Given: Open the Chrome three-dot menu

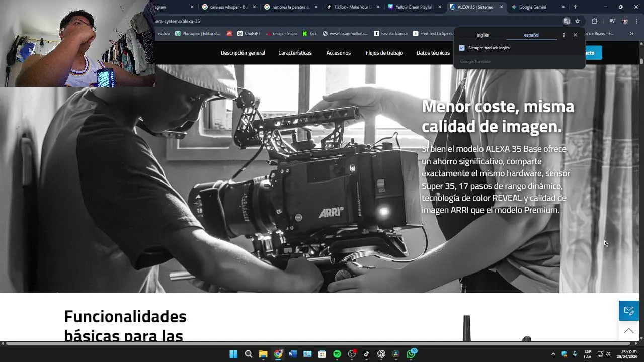Looking at the screenshot, I should click(636, 21).
